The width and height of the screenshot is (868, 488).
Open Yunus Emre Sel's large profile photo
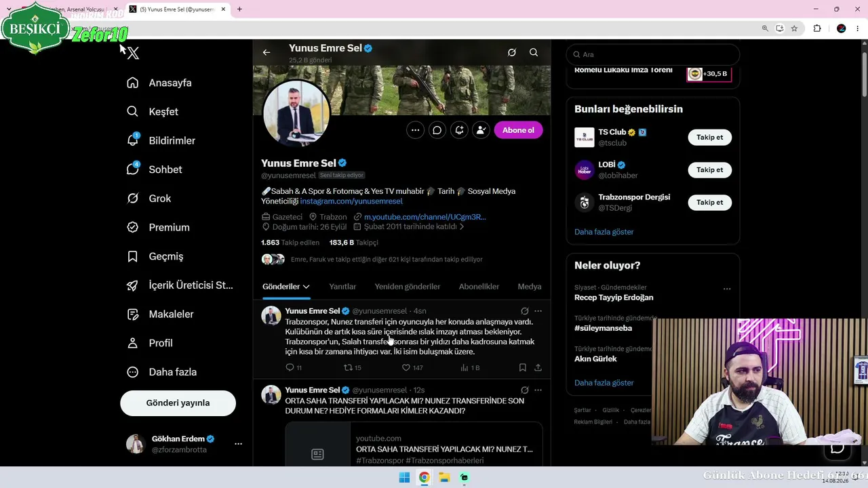[x=296, y=113]
